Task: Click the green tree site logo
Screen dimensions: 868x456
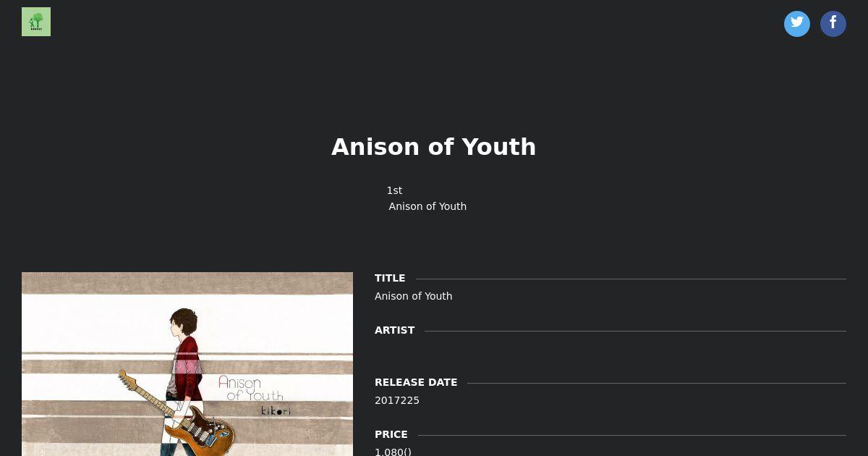Action: click(36, 22)
